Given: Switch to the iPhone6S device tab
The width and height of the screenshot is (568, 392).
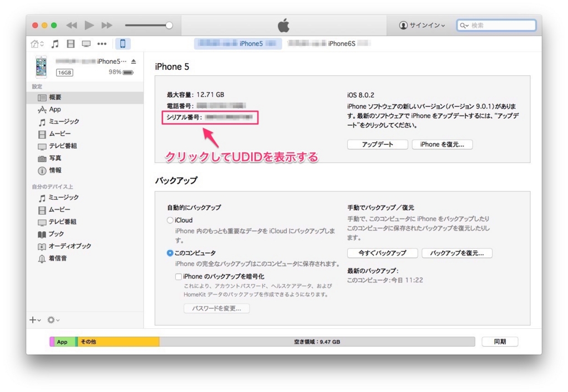Looking at the screenshot, I should (x=328, y=43).
